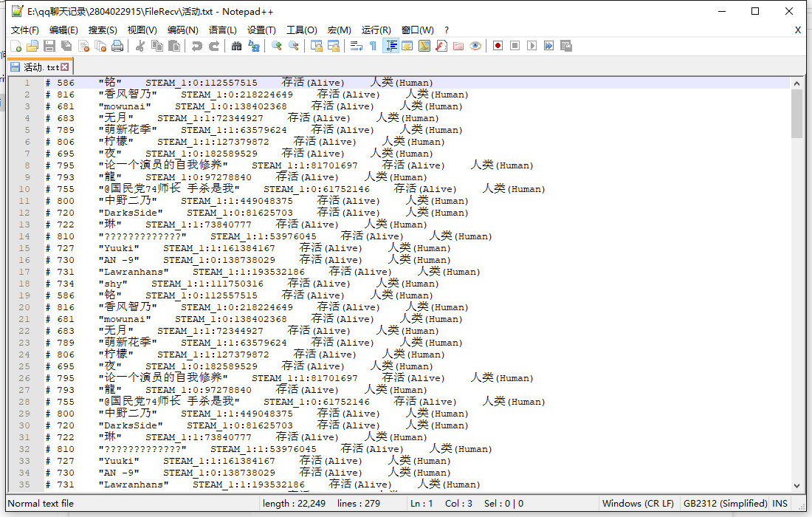Open the 文件(F) menu
The image size is (812, 517).
click(25, 30)
